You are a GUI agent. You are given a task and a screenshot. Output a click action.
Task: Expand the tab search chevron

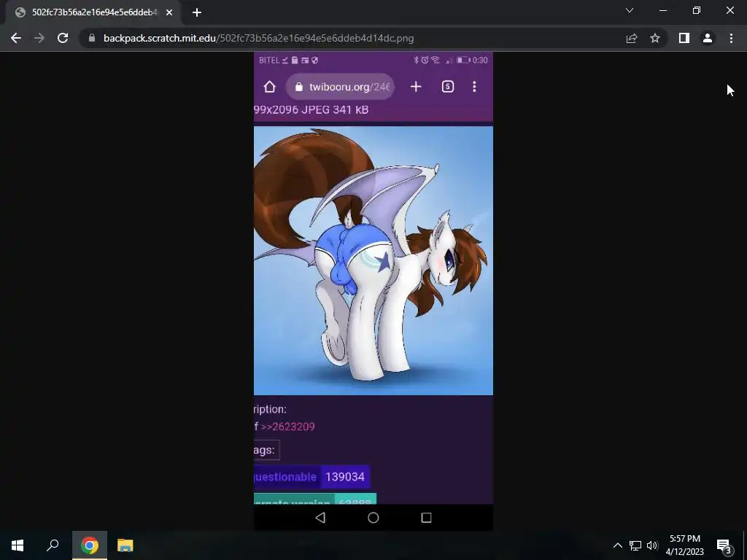tap(630, 10)
